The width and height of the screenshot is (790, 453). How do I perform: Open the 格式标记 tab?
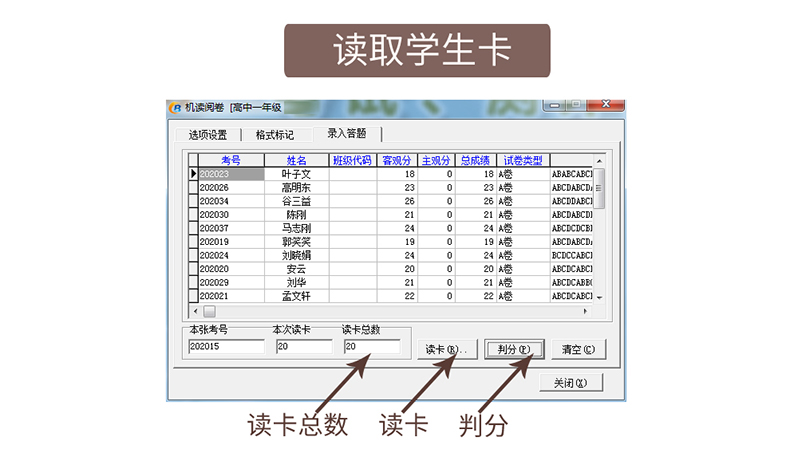275,135
